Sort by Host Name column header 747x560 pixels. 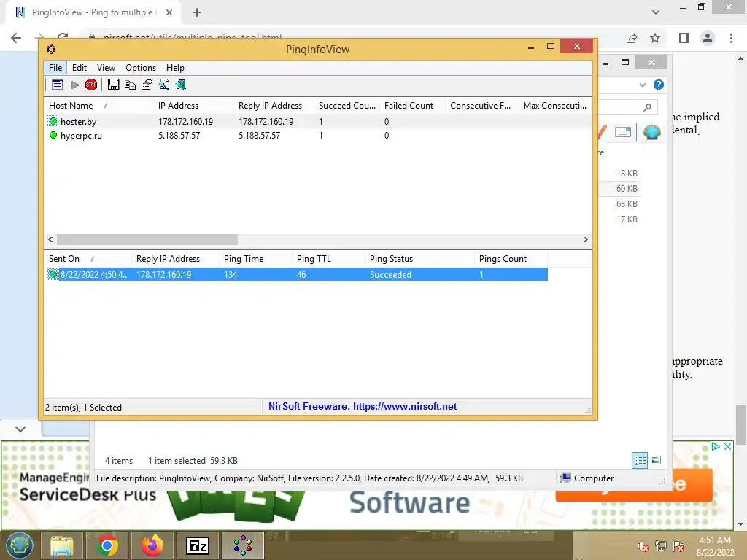(99, 106)
